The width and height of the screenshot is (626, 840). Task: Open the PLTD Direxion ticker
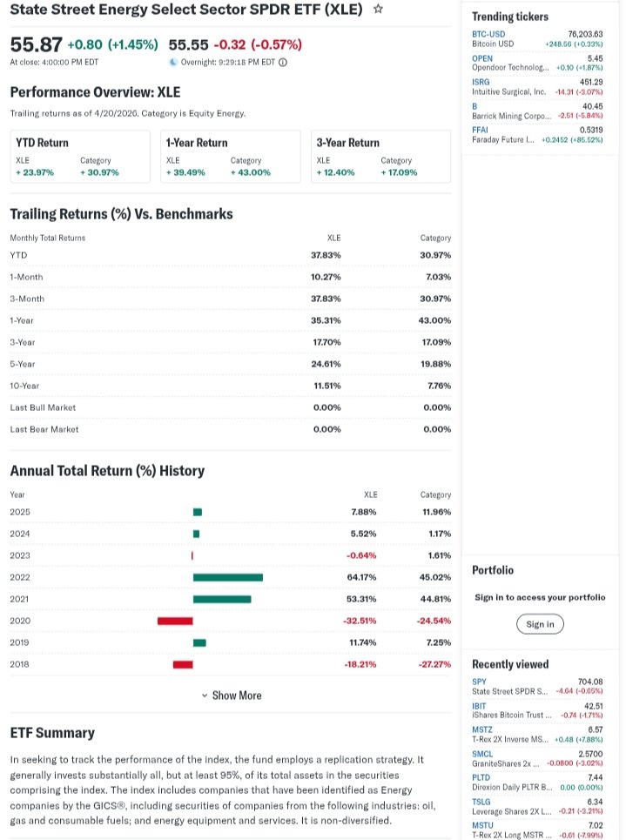tap(481, 777)
